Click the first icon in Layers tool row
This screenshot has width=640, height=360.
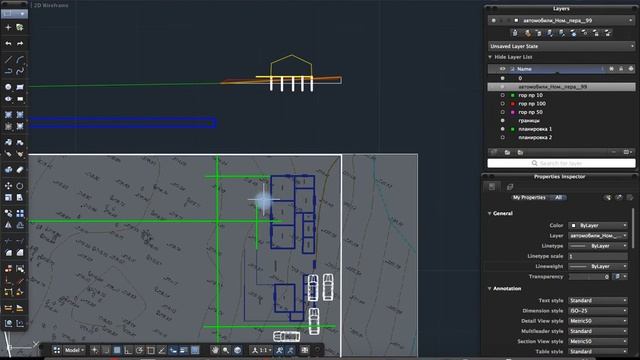(x=515, y=33)
